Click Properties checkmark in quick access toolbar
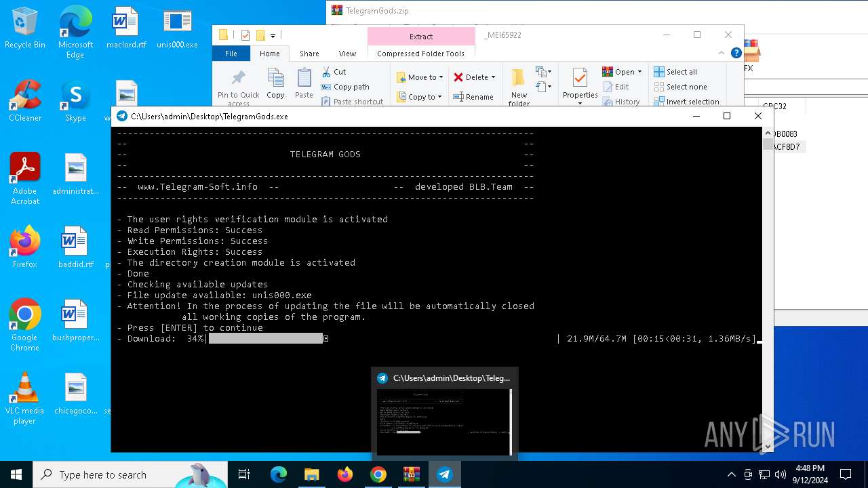Image resolution: width=868 pixels, height=488 pixels. [245, 35]
